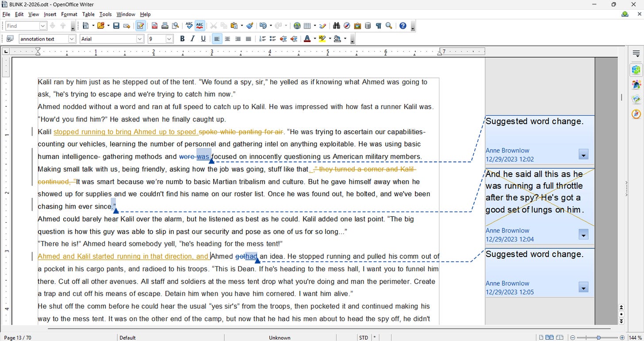Image resolution: width=644 pixels, height=341 pixels.
Task: Toggle Underline formatting
Action: 203,39
